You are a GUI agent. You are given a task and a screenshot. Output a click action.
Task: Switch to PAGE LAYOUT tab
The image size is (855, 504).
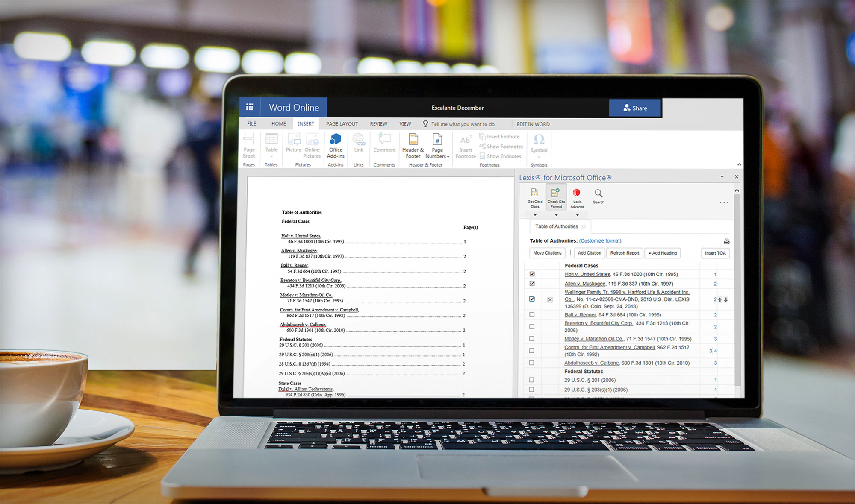pyautogui.click(x=342, y=124)
